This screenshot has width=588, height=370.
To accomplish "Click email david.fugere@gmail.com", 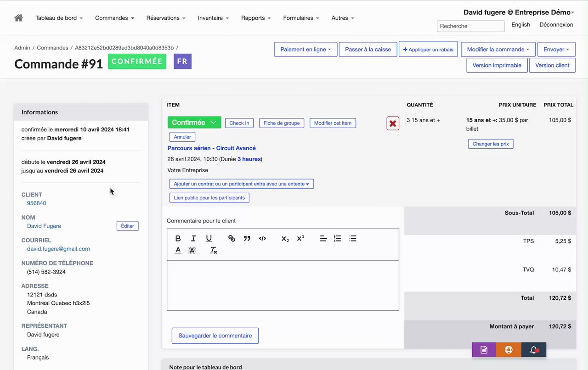I will (x=58, y=249).
